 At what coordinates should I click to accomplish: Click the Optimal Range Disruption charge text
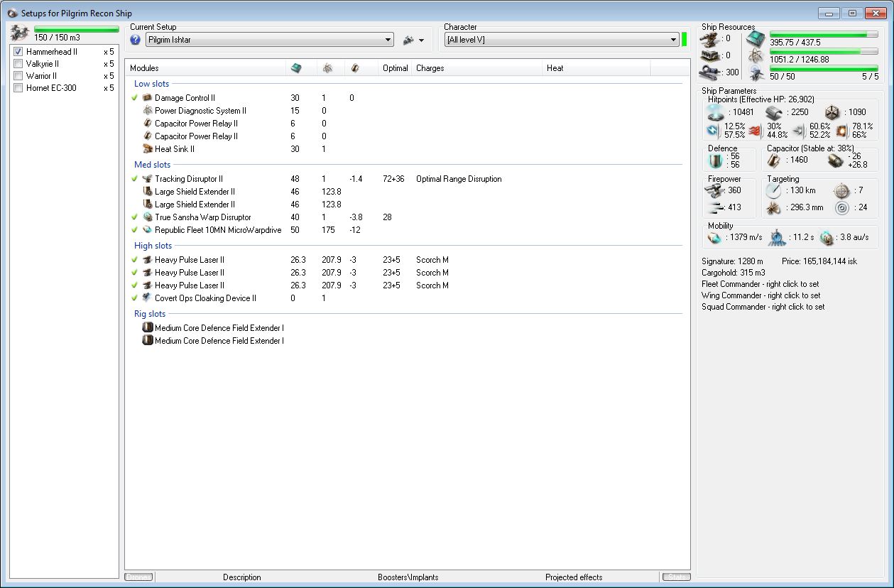pos(459,179)
